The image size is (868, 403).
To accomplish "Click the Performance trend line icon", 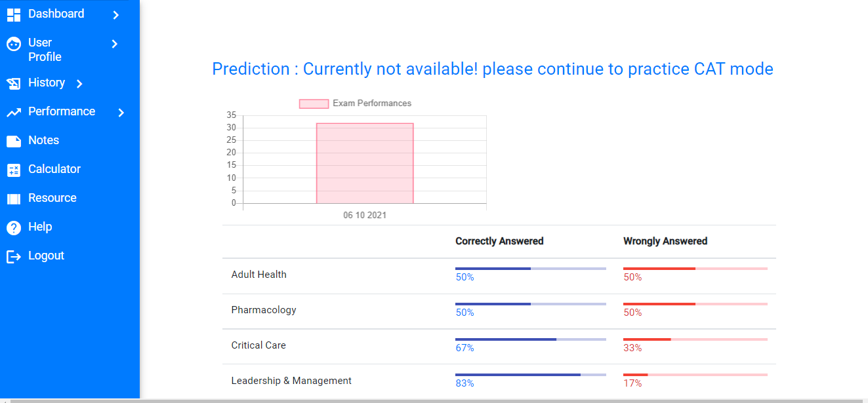I will coord(14,113).
